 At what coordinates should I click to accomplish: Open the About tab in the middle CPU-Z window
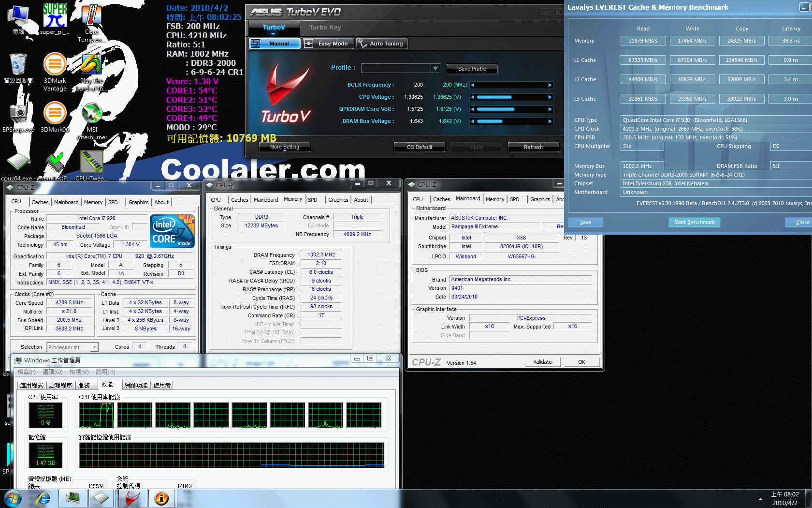pos(361,200)
